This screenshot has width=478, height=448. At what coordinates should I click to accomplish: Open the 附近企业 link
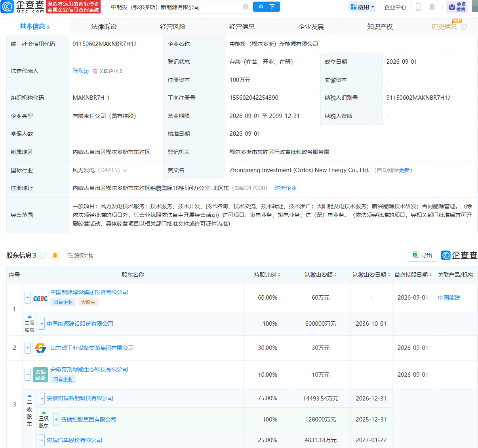[286, 188]
